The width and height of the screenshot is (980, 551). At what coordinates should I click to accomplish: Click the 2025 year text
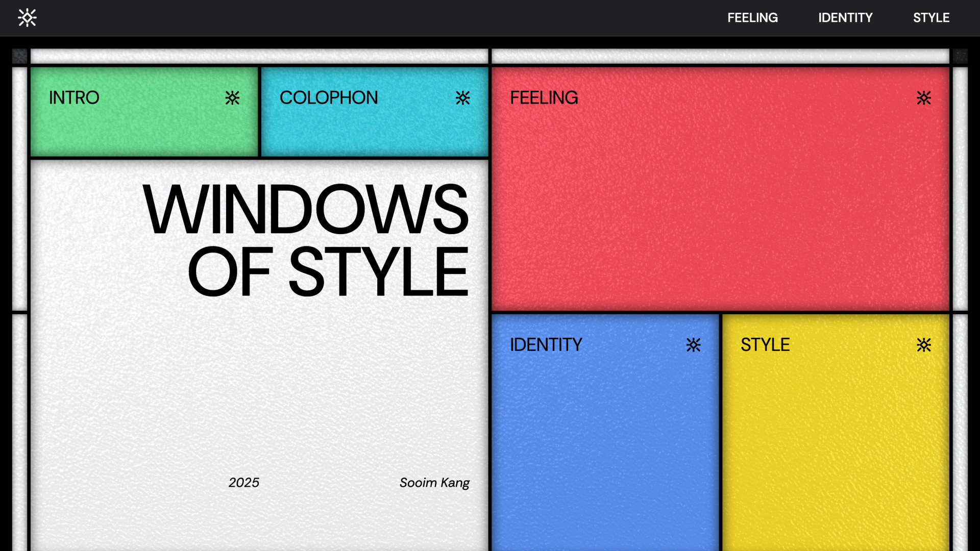tap(244, 483)
